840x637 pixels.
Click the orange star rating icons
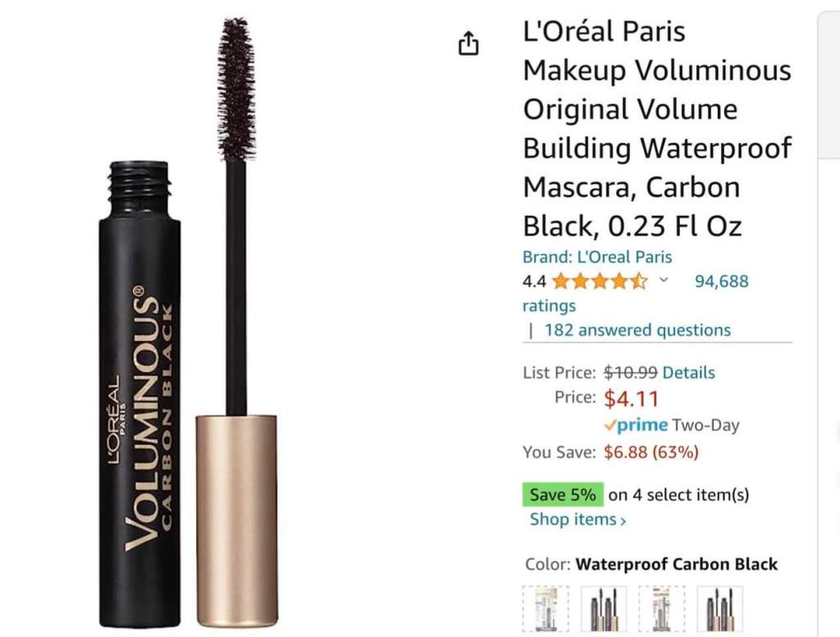[x=600, y=281]
